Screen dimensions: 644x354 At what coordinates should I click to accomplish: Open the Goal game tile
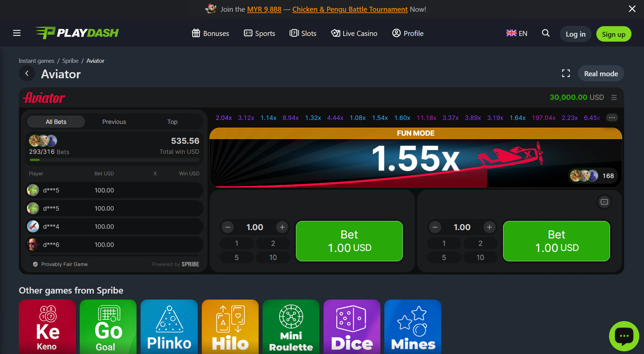tap(108, 326)
